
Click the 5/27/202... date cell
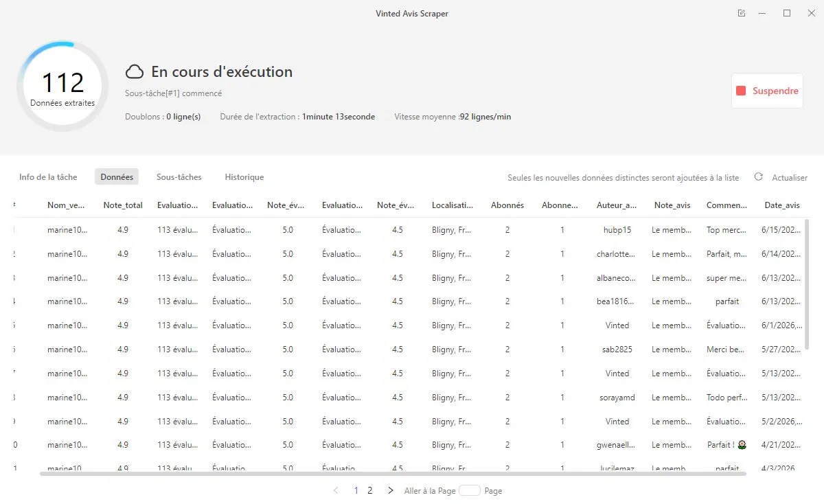(x=782, y=350)
